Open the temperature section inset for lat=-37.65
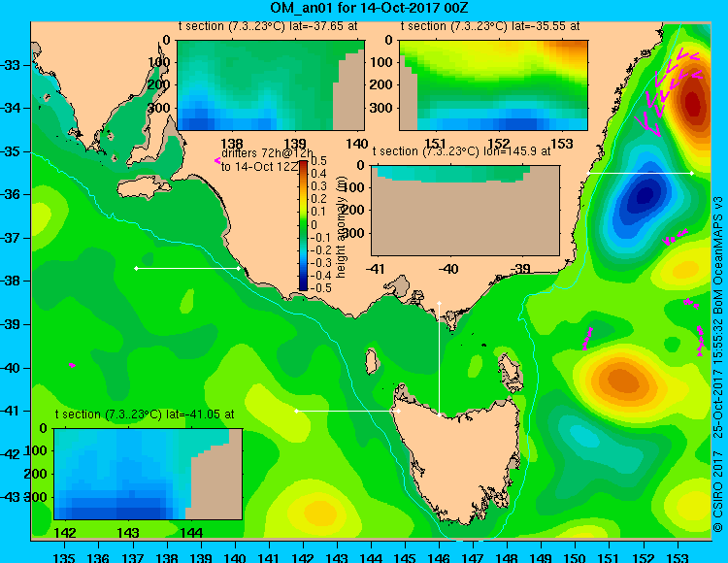The height and width of the screenshot is (563, 728). tap(271, 85)
